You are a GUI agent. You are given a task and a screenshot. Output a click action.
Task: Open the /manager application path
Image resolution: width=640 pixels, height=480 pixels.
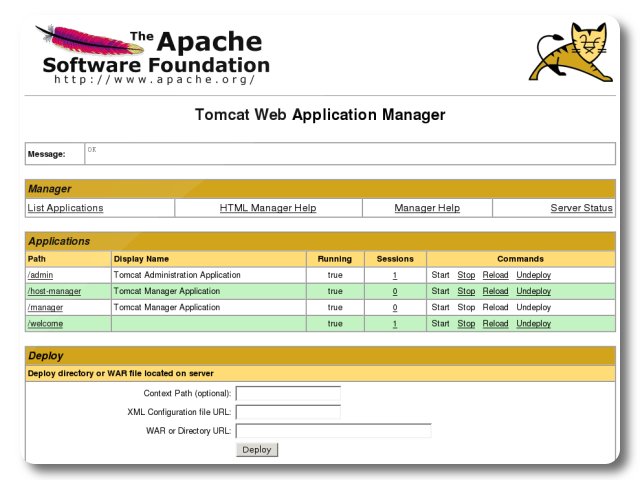45,307
